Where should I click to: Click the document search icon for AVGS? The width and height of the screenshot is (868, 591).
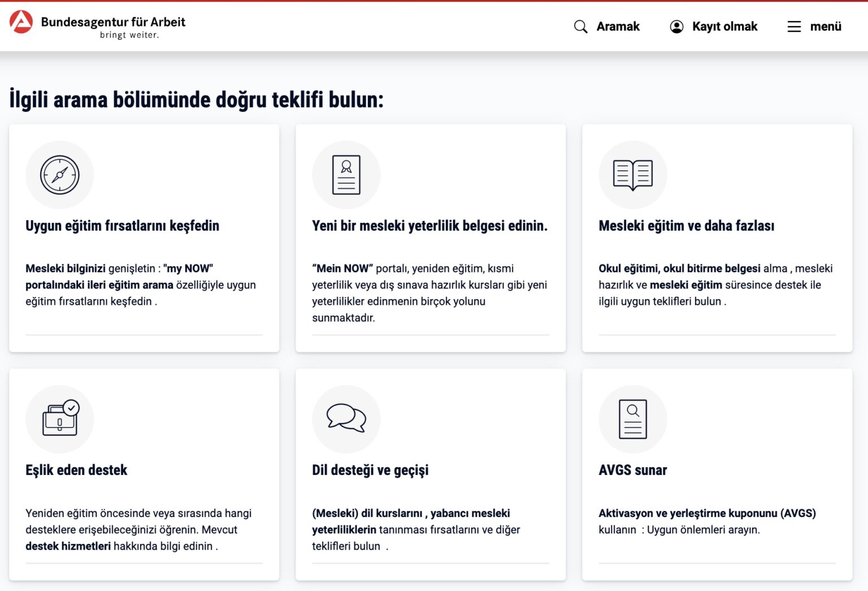633,419
